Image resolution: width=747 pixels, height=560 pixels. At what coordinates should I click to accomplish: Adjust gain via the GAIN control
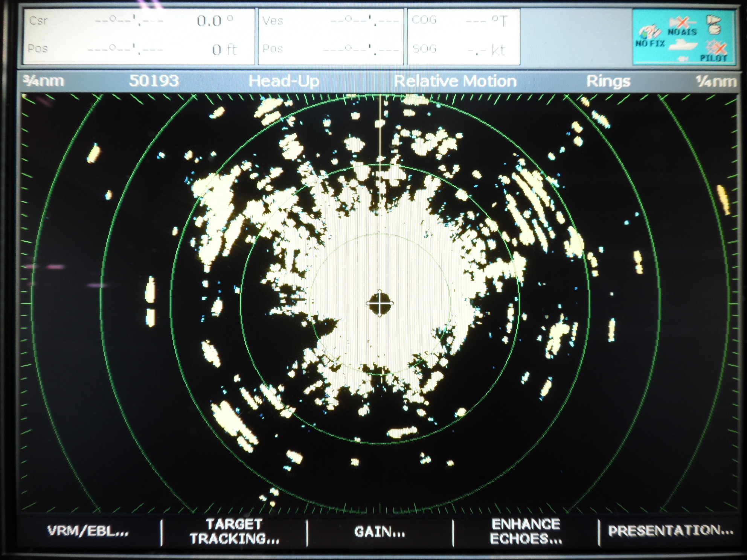[x=379, y=531]
